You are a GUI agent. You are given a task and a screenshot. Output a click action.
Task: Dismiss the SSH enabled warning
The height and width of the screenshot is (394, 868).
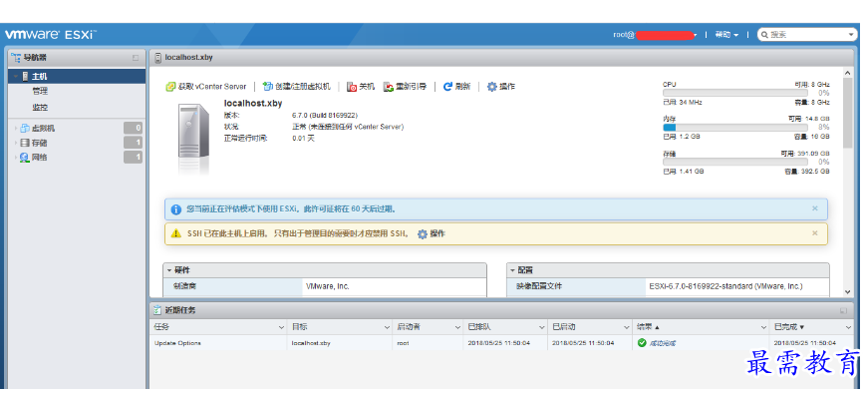click(x=815, y=233)
